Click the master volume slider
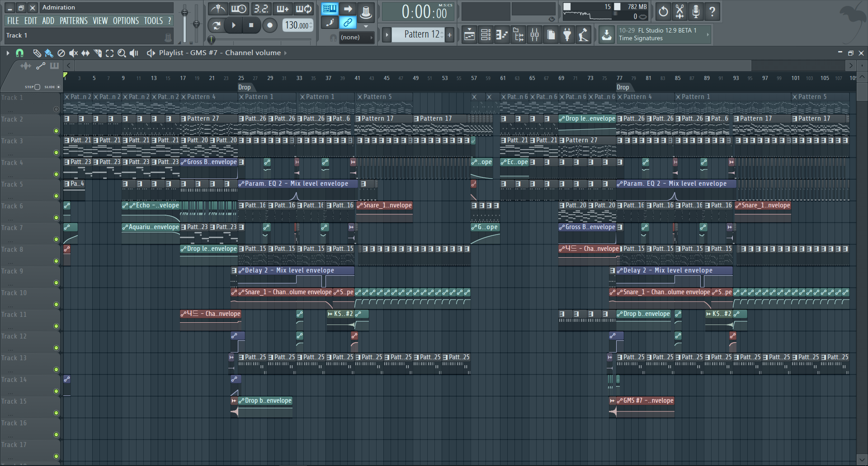Screen dimensions: 868x466 click(184, 23)
